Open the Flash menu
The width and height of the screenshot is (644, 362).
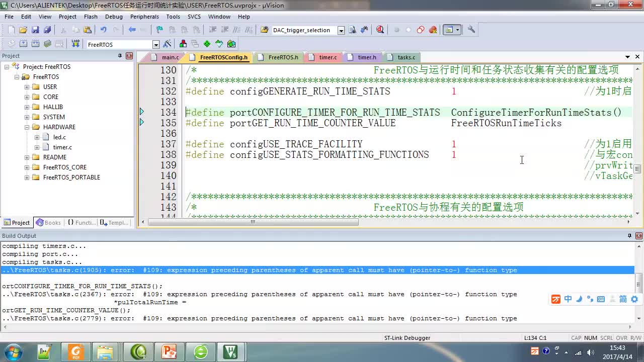point(91,17)
